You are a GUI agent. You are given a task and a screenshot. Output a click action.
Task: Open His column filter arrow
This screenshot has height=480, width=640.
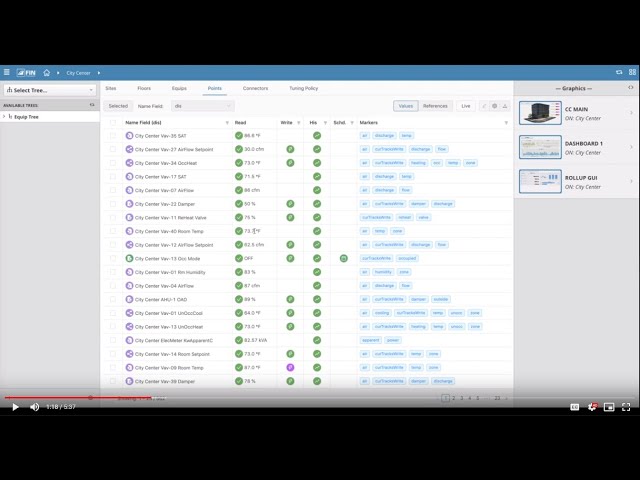(x=325, y=123)
